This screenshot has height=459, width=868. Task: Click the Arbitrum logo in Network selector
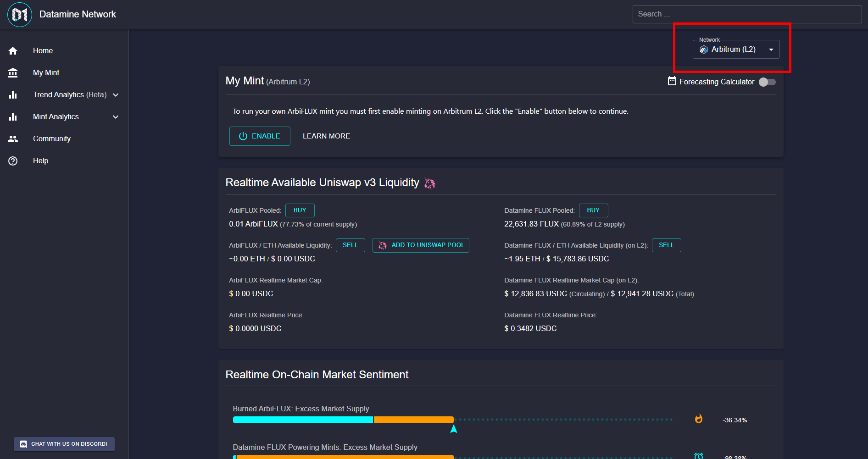pos(704,50)
